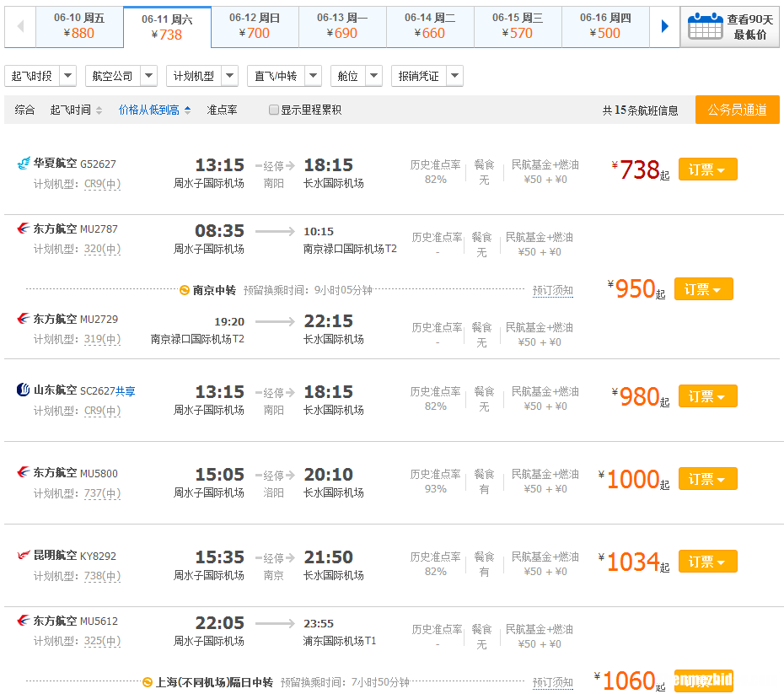Click the 上海隔日中转 transfer icon
Screen dimensions: 784x694
148,682
